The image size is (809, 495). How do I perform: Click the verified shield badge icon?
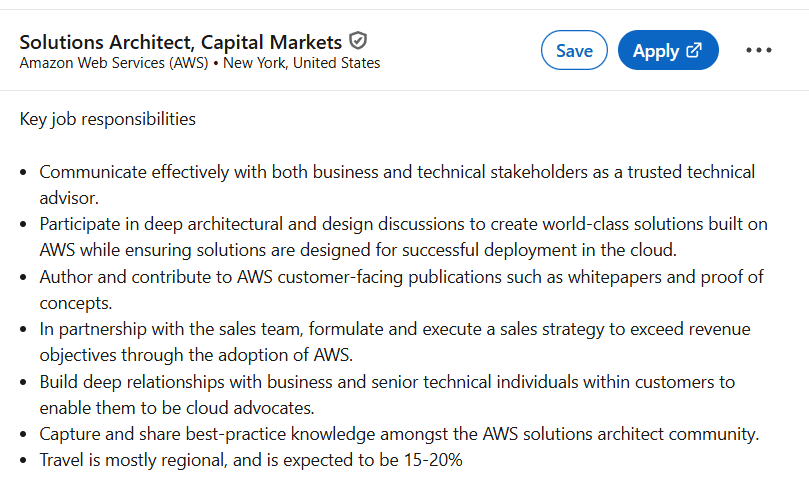[x=358, y=41]
